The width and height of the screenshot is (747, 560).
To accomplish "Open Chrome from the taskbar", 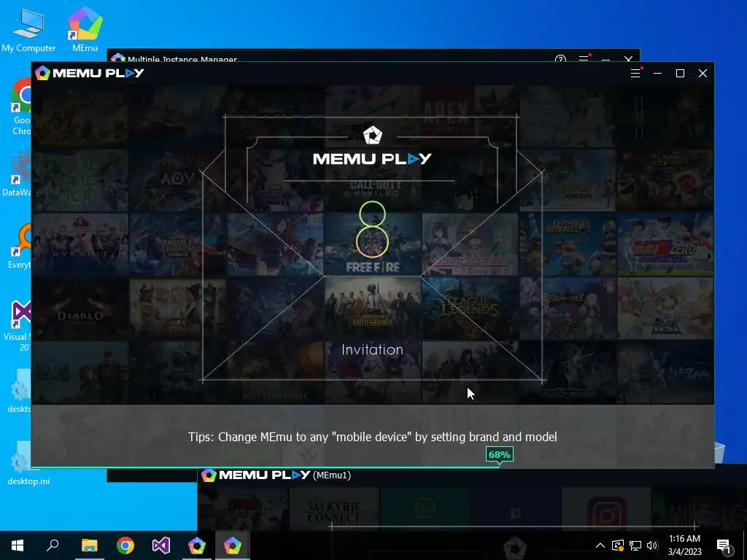I will point(125,545).
